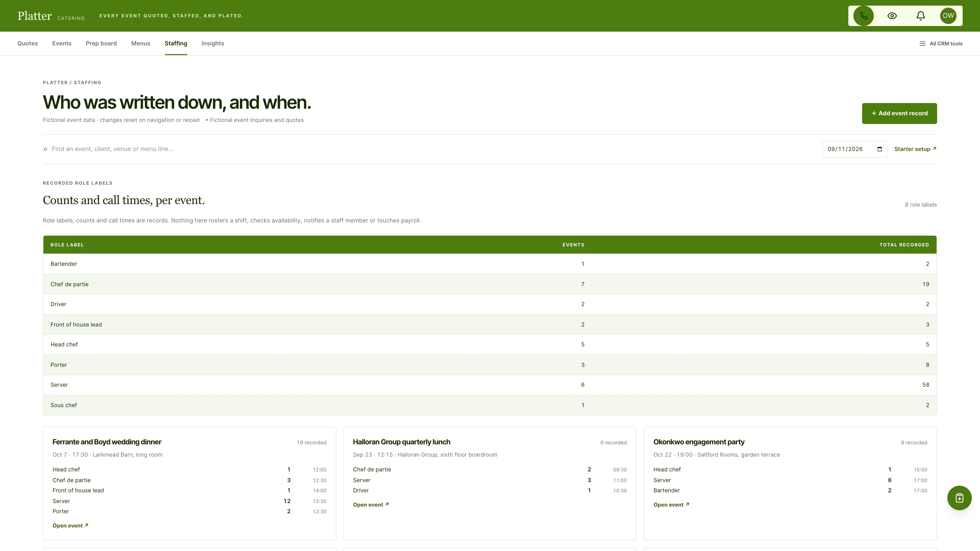Select the Sous chef row
Viewport: 980px width, 551px height.
coord(490,405)
